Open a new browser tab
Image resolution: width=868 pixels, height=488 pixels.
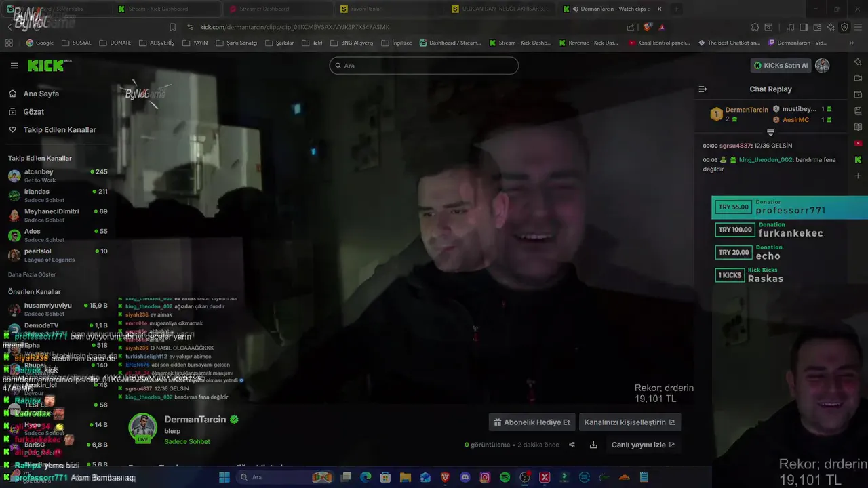[677, 9]
